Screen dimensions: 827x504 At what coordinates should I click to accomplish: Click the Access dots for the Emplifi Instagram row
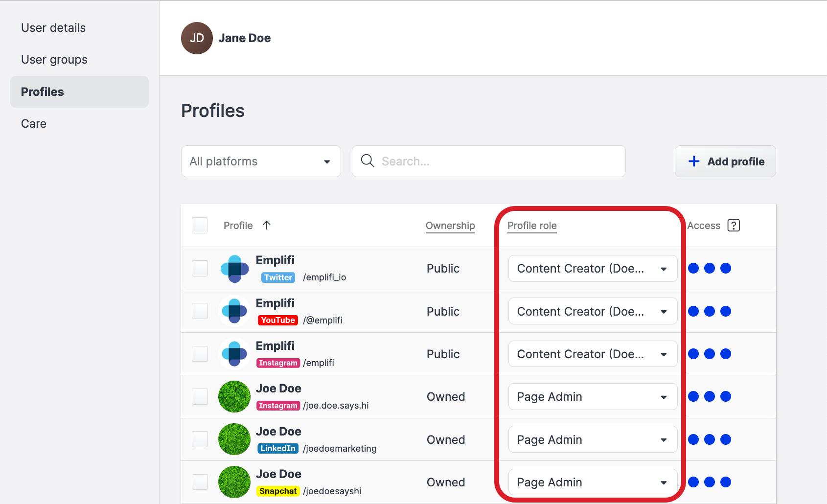point(709,354)
